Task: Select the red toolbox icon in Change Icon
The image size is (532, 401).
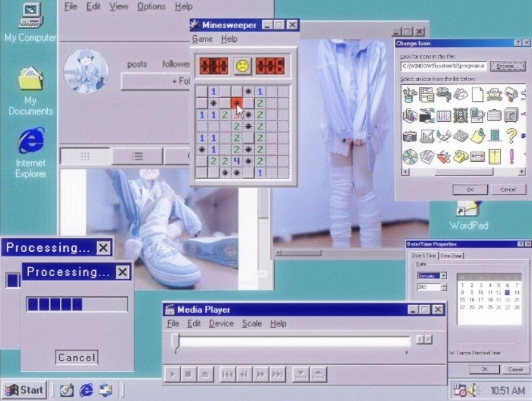Action: [x=444, y=157]
